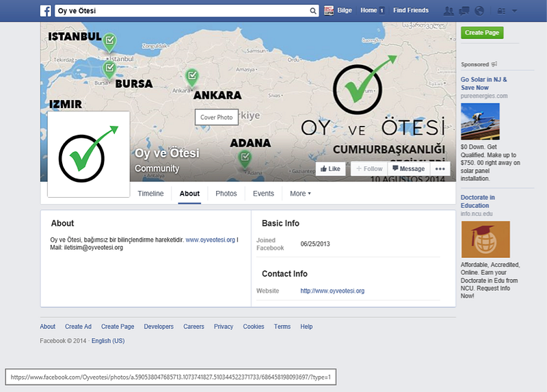Open the messages icon in top bar
Viewport: 547px width, 392px height.
[x=464, y=11]
